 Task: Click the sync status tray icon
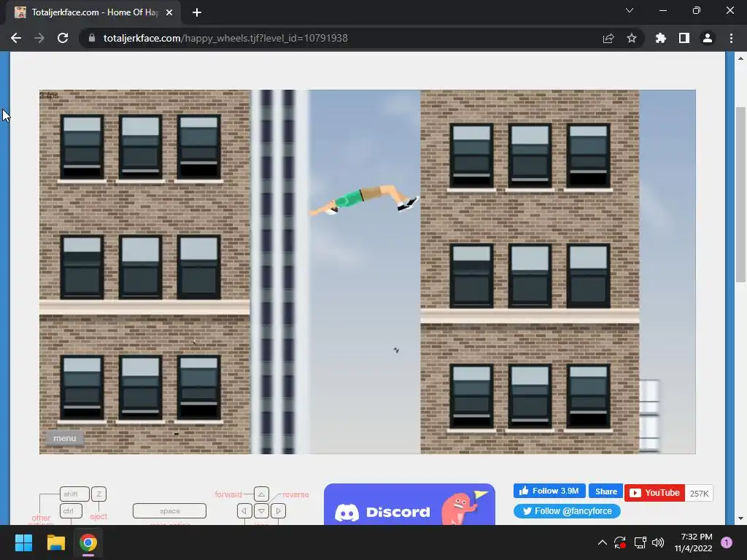point(620,542)
